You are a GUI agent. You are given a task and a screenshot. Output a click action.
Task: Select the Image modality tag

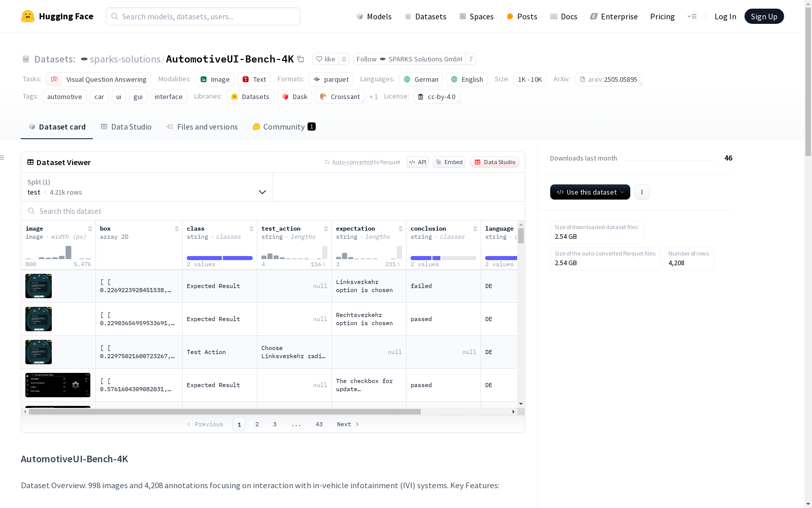(215, 79)
